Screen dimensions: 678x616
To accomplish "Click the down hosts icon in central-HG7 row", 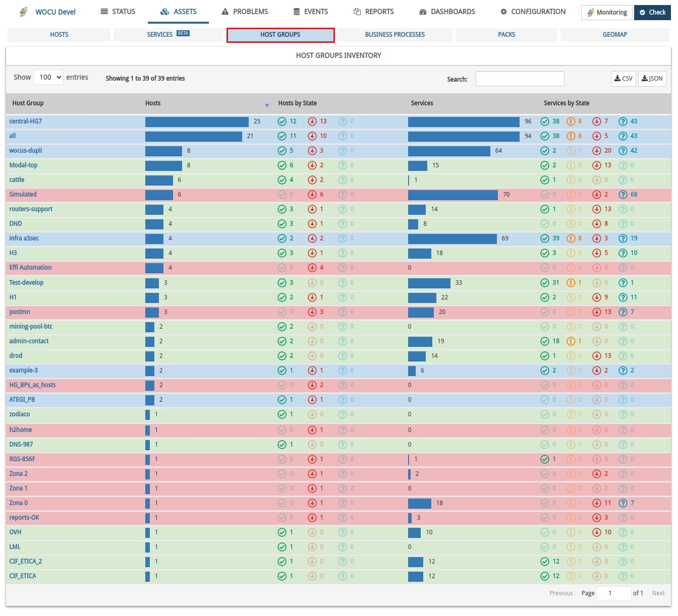I will click(x=312, y=121).
